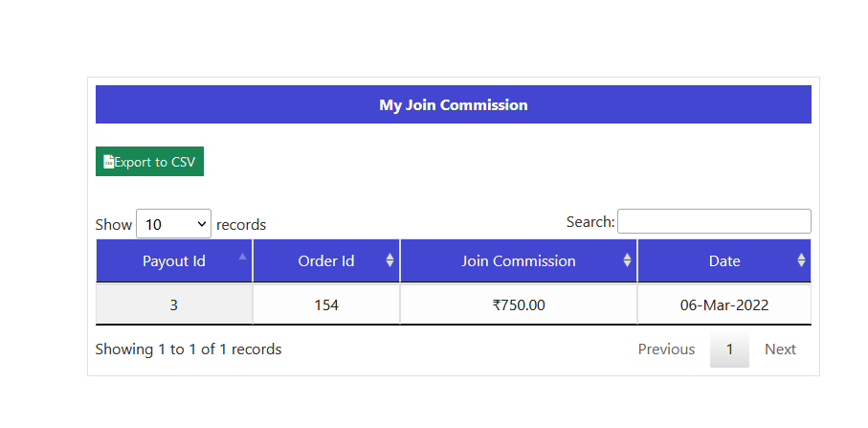Click the Payout Id cell showing 3
The image size is (868, 428).
click(173, 305)
